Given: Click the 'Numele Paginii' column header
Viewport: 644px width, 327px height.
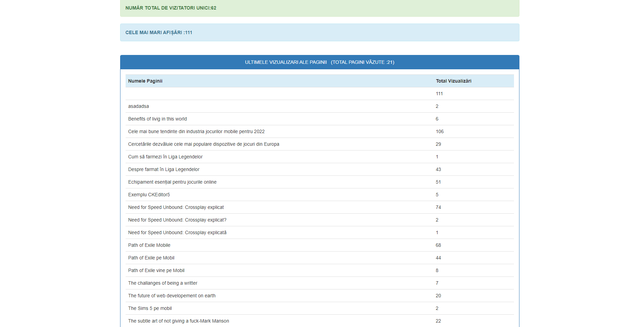Looking at the screenshot, I should pyautogui.click(x=145, y=81).
